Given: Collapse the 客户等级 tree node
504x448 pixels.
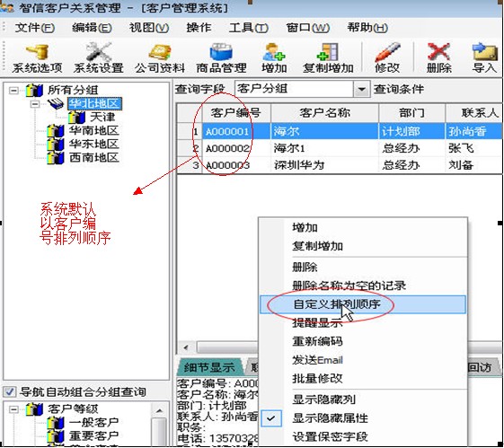Looking at the screenshot, I should [x=13, y=409].
